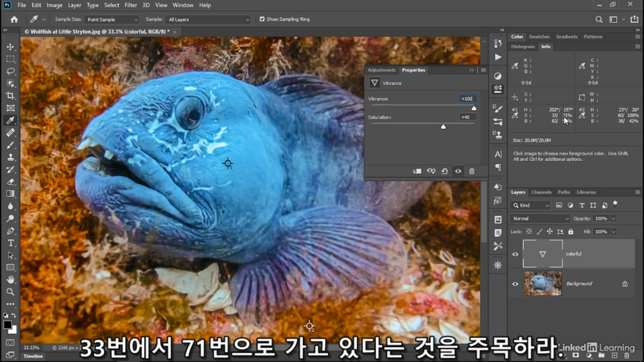
Task: Select the Pen tool
Action: (x=11, y=231)
